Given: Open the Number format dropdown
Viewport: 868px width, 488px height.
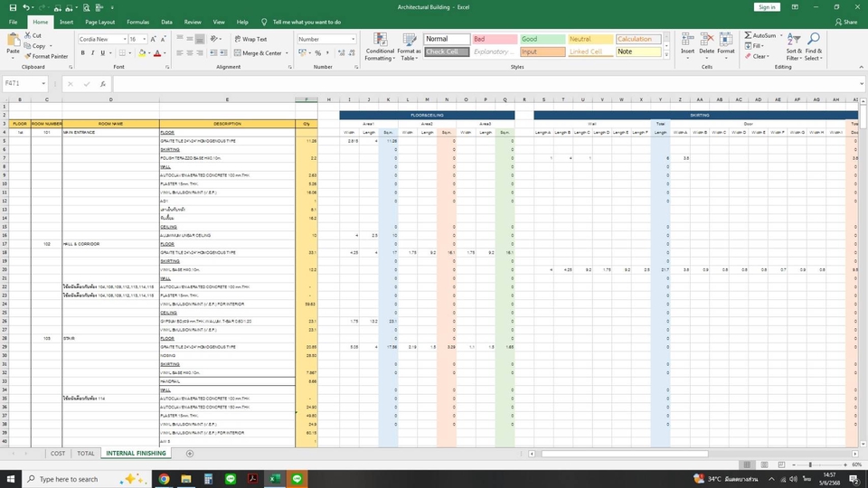Looking at the screenshot, I should coord(353,40).
